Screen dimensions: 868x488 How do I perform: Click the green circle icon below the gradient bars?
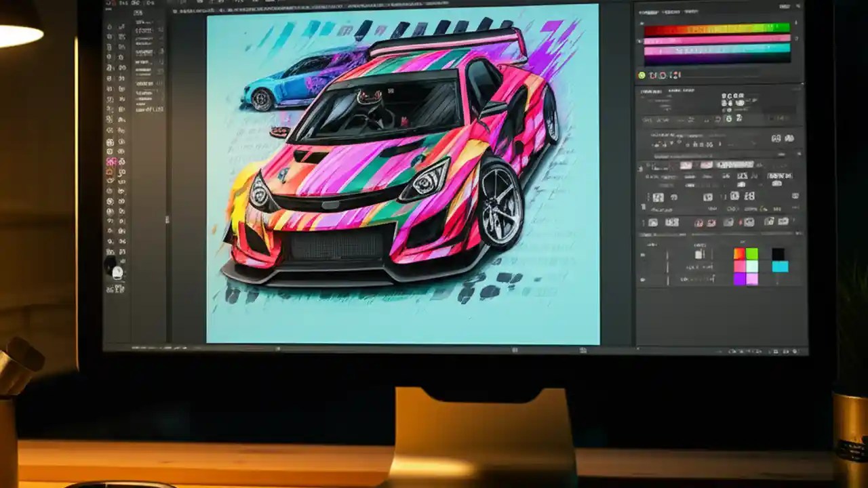pyautogui.click(x=642, y=75)
